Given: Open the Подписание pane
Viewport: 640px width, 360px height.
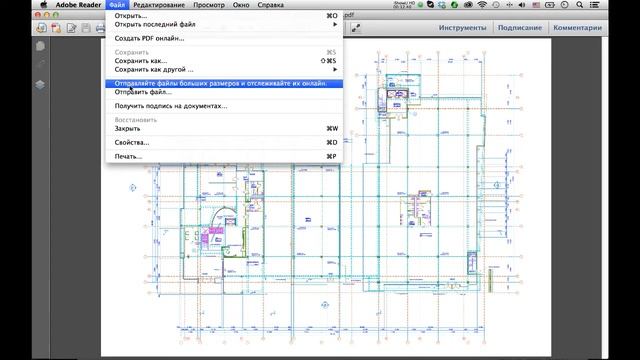Looking at the screenshot, I should click(x=520, y=28).
